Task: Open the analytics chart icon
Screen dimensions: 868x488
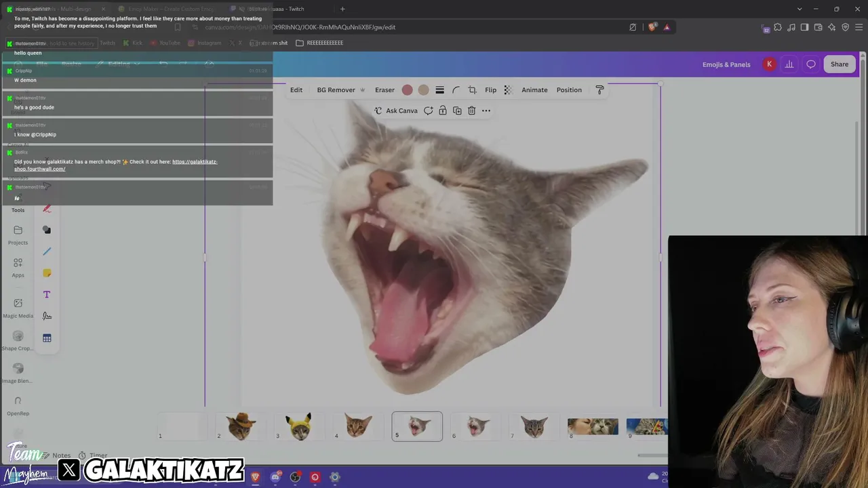Action: pos(789,64)
